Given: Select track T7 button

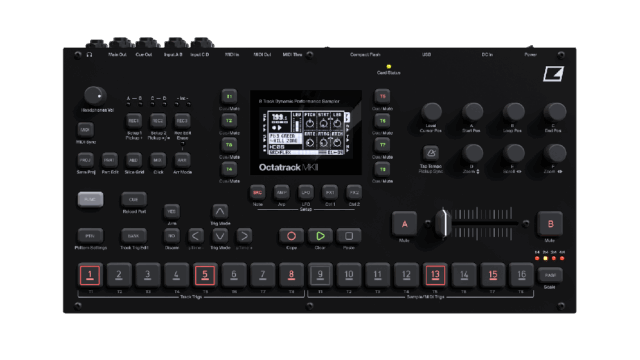Looking at the screenshot, I should pos(382,145).
